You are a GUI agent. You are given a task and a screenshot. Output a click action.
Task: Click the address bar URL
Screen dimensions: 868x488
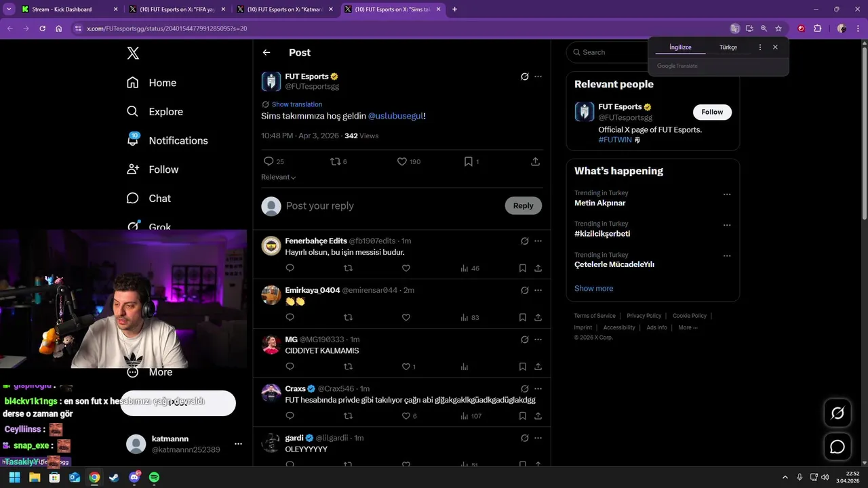click(x=167, y=28)
